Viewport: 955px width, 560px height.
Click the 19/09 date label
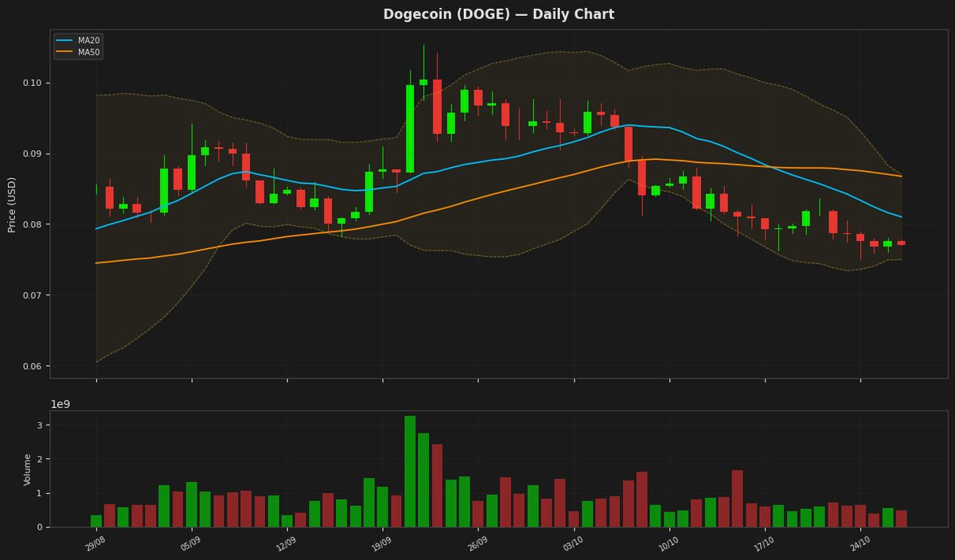(381, 543)
